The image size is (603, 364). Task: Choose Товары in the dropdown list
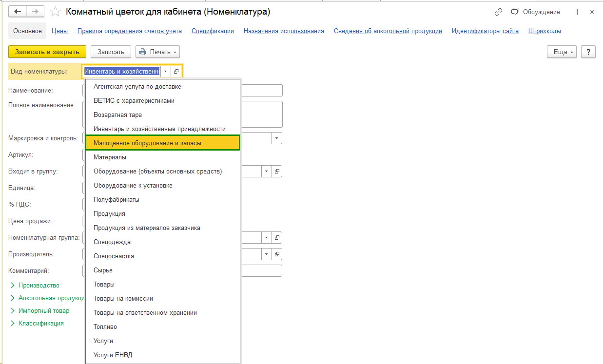click(104, 284)
